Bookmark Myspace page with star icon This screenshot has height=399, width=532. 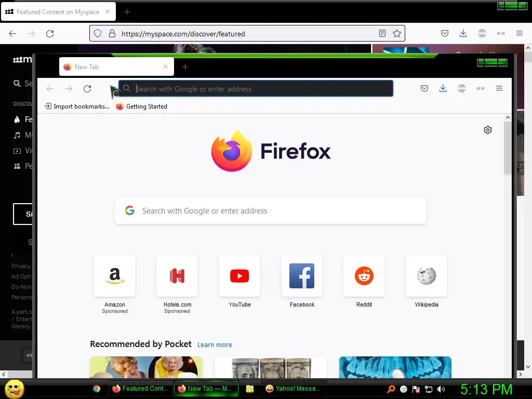[396, 33]
